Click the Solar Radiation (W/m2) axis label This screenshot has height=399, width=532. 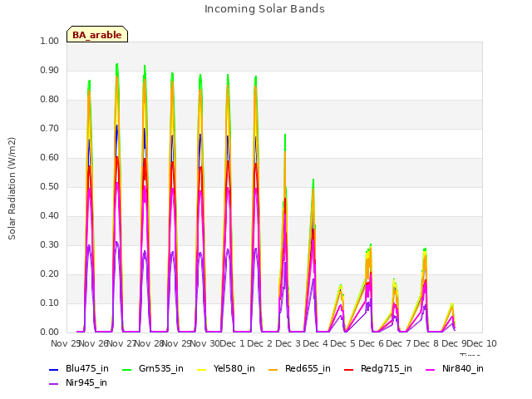tap(12, 189)
